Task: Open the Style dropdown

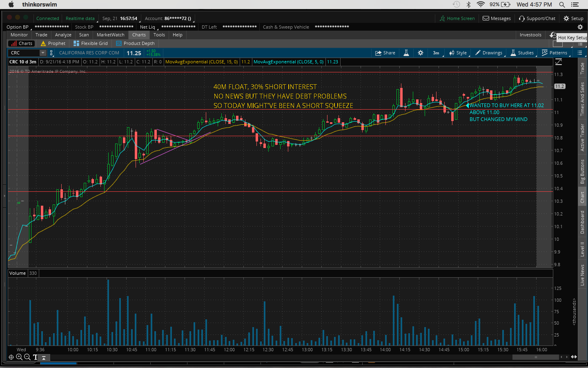Action: click(x=459, y=53)
